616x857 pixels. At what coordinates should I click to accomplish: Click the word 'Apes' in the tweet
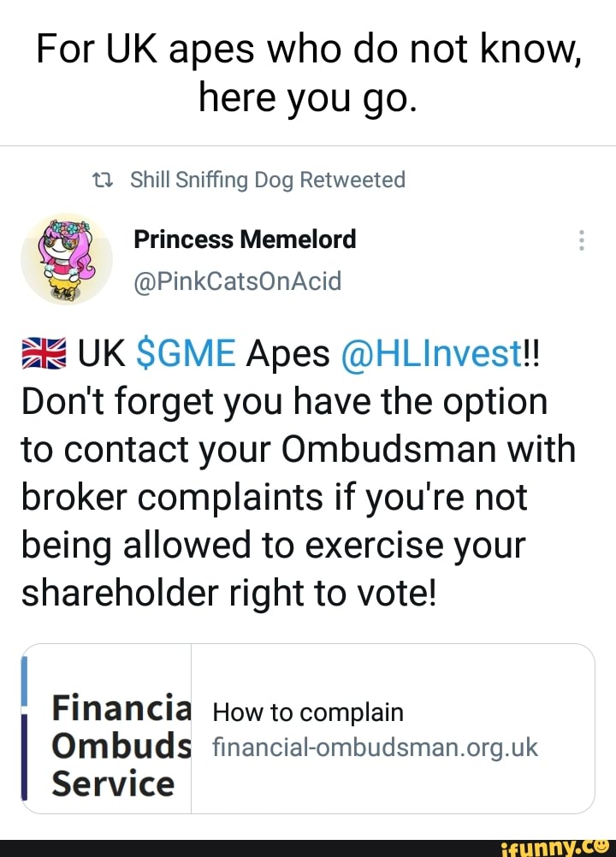coord(287,353)
